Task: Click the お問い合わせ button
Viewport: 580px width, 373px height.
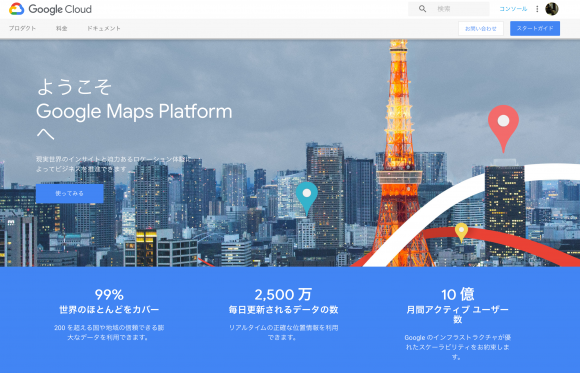Action: [481, 28]
